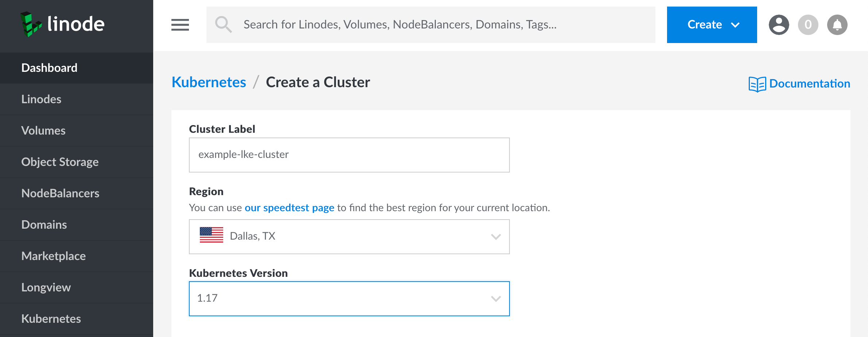Screen dimensions: 868x337
Task: Open the notifications bell
Action: click(837, 25)
